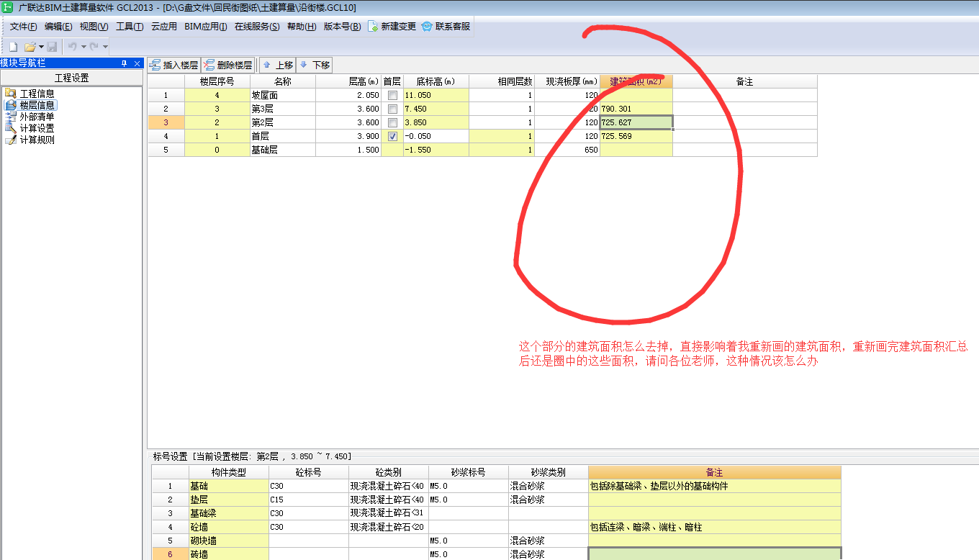
Task: Open 计算规则 in the navigation tree
Action: 37,140
